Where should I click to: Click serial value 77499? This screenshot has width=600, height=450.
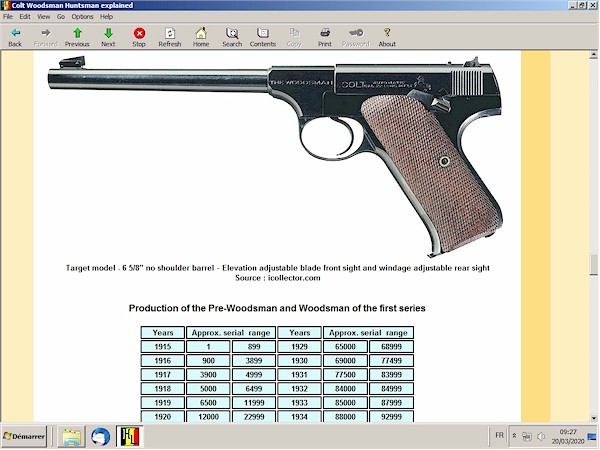point(391,361)
